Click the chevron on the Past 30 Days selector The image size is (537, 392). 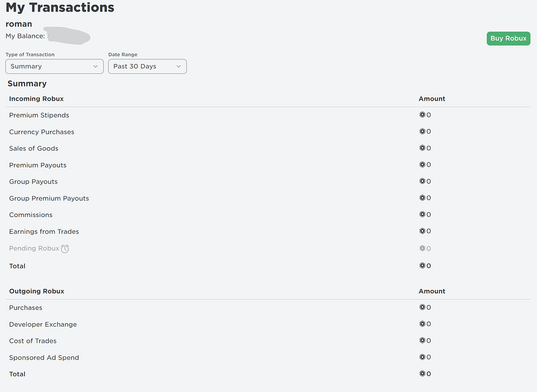(178, 67)
